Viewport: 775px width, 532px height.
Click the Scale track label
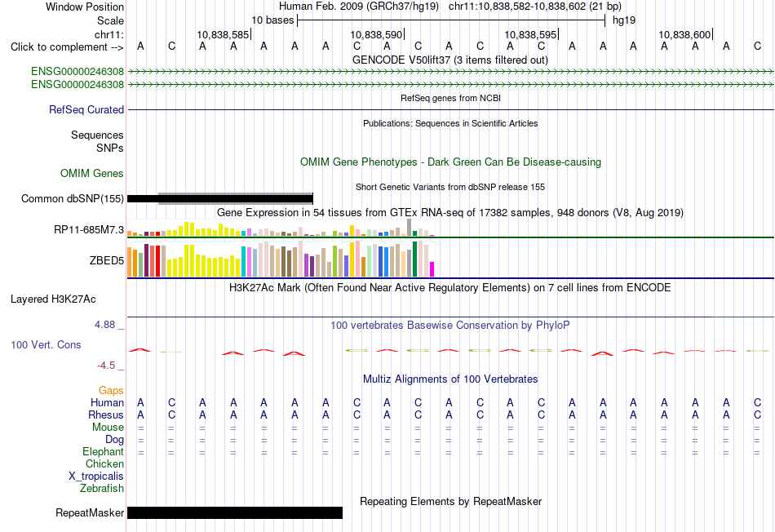point(110,20)
